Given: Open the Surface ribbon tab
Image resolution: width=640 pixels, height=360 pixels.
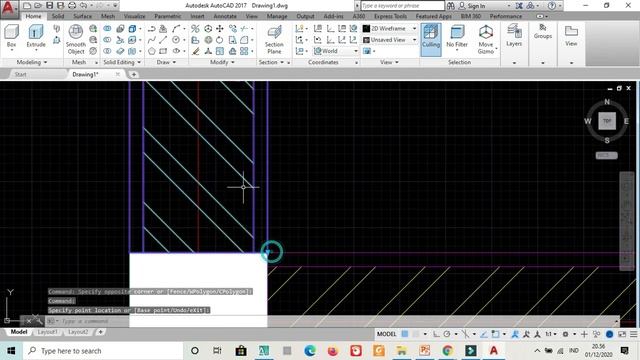Looking at the screenshot, I should [82, 16].
